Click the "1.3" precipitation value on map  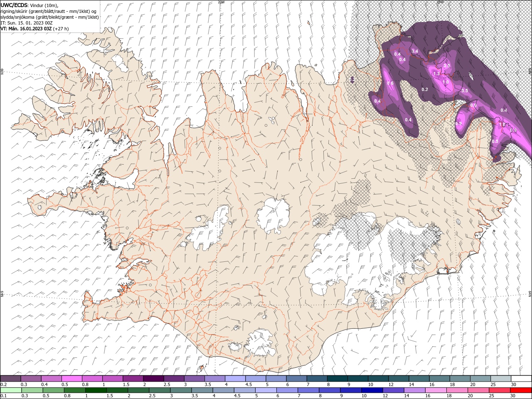click(436, 74)
